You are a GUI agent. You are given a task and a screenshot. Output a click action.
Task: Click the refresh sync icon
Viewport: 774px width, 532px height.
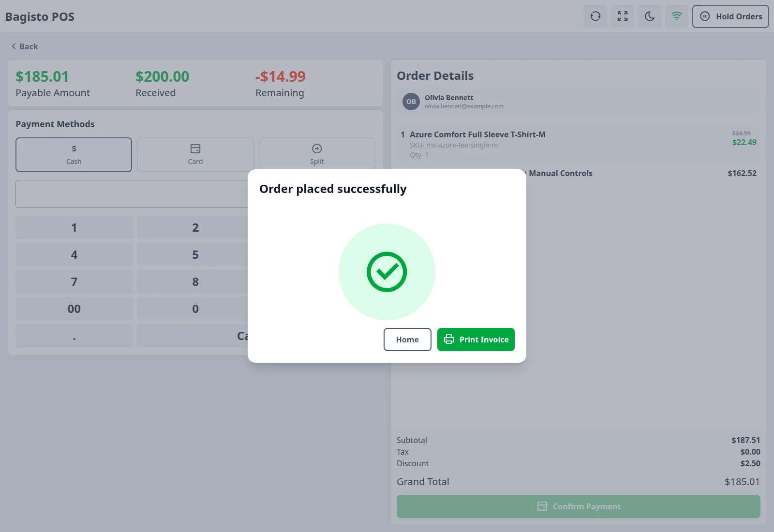point(595,16)
